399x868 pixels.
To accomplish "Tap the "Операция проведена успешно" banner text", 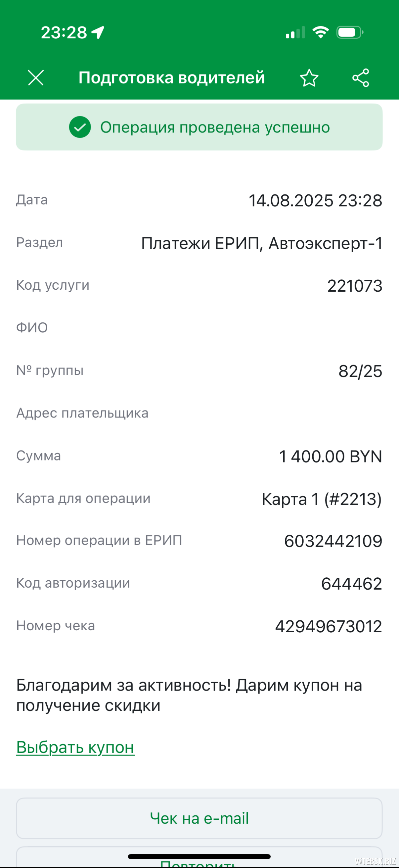I will click(215, 127).
